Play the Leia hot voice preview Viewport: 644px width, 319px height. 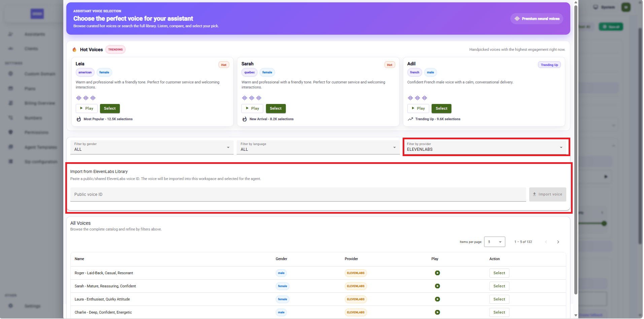(x=87, y=108)
